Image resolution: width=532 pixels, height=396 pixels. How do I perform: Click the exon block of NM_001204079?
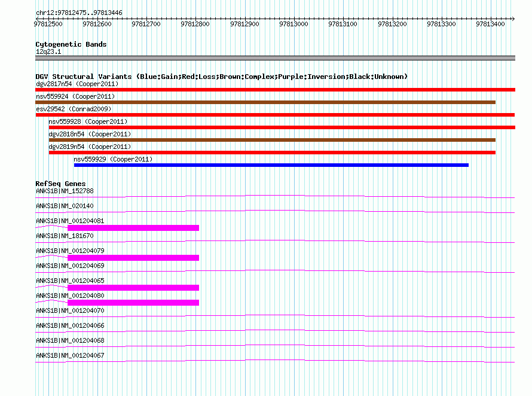pos(133,258)
